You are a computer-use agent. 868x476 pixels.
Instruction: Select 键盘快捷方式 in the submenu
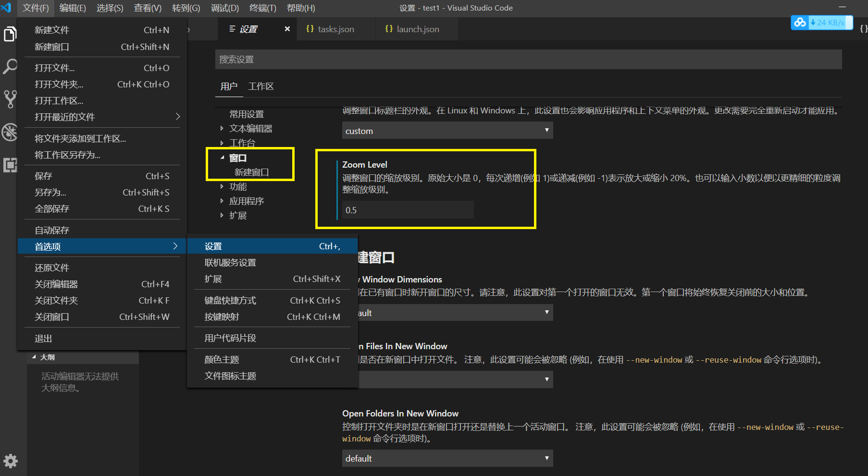point(273,300)
